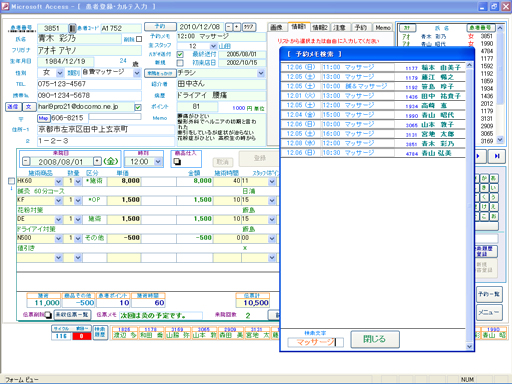
Task: Click kana key か in the kana pad
Action: coord(484,178)
